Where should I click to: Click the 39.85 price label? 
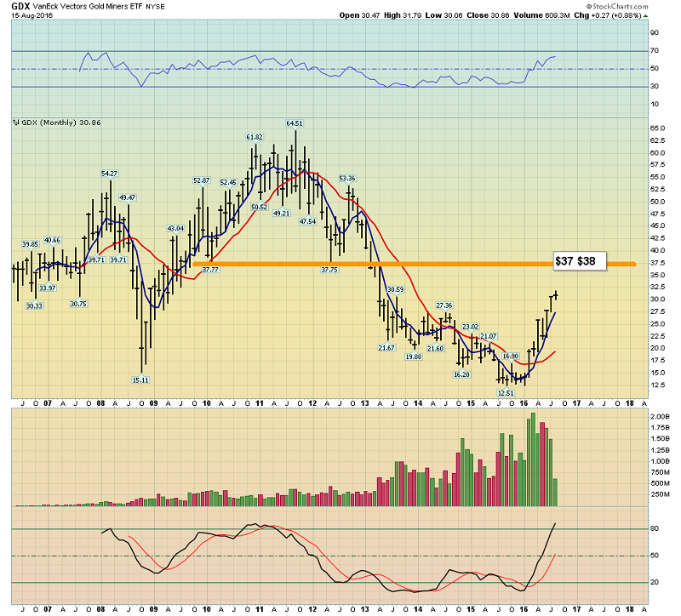click(x=31, y=244)
